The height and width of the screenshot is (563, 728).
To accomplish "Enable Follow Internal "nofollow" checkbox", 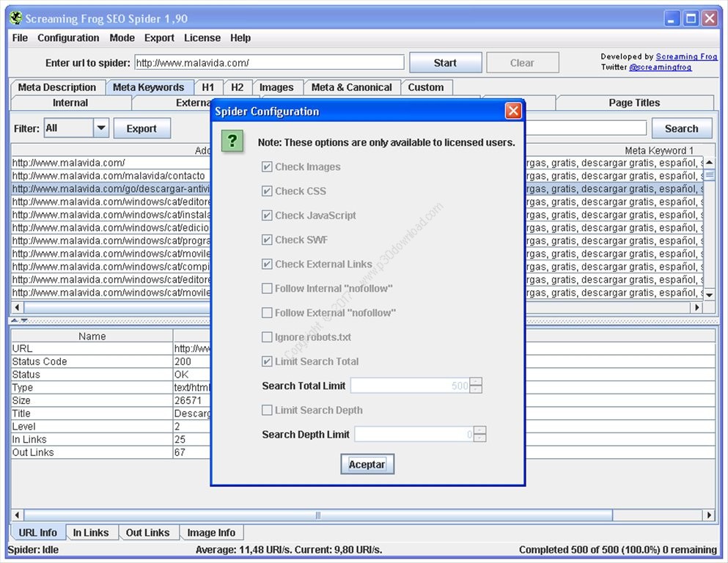I will [x=267, y=288].
